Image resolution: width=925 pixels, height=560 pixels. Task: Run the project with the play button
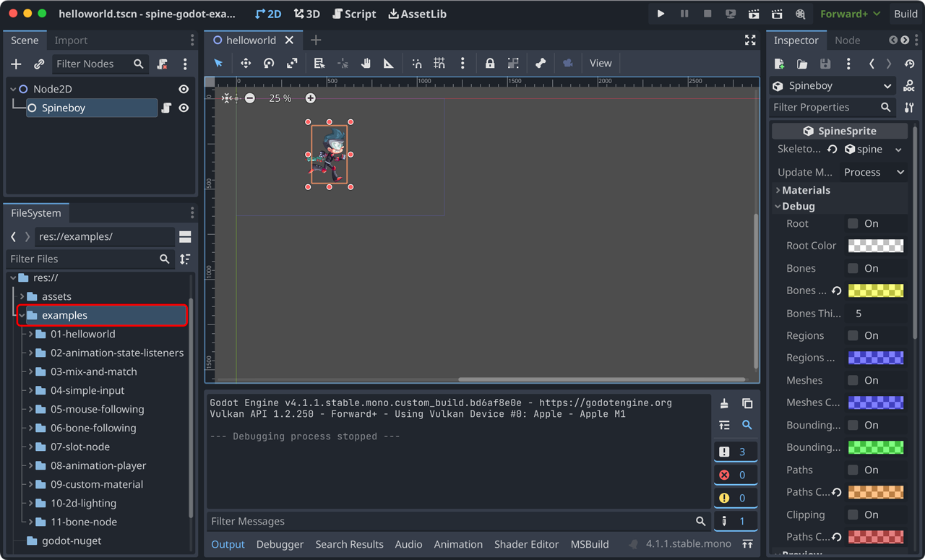(x=661, y=14)
